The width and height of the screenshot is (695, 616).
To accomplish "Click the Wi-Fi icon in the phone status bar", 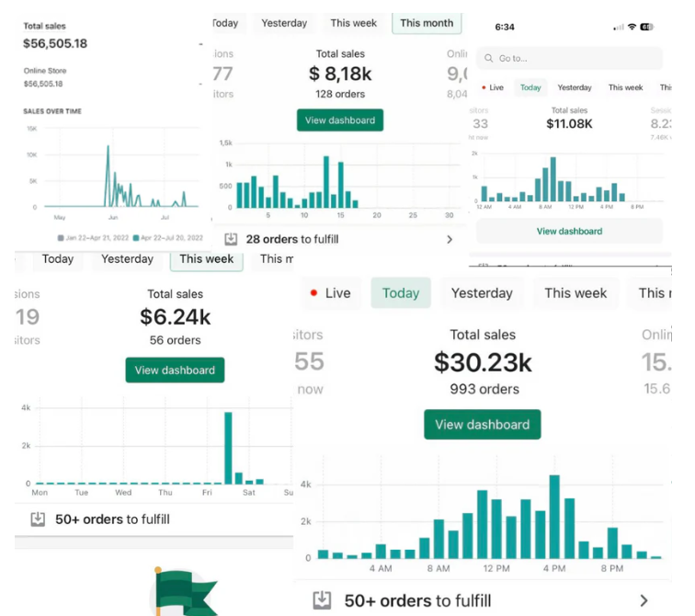I will [x=632, y=27].
